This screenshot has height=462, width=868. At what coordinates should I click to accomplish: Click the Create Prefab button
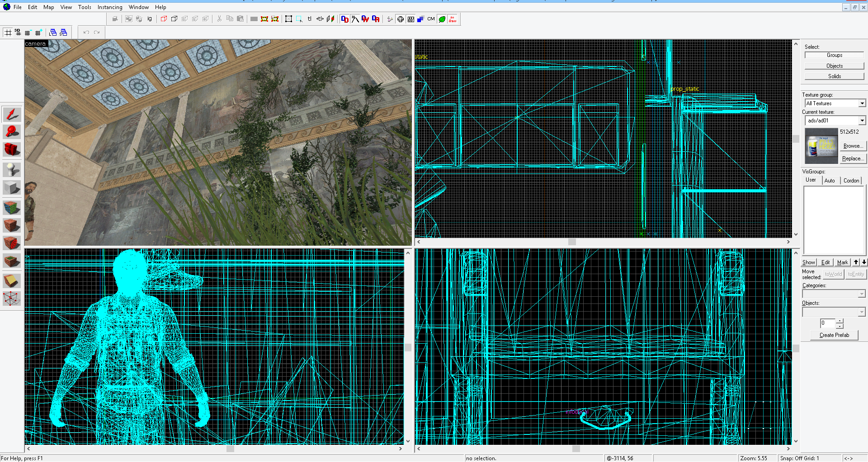834,335
